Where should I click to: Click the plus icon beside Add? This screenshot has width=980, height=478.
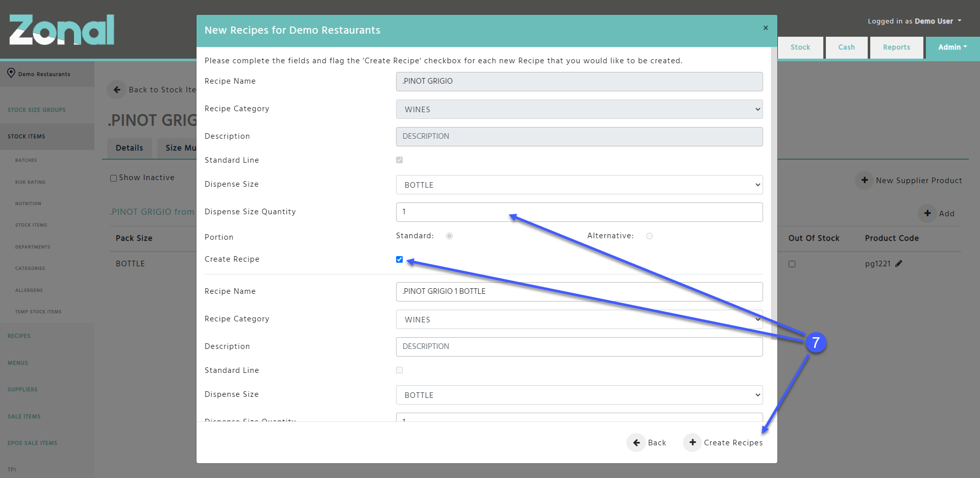[x=927, y=213]
